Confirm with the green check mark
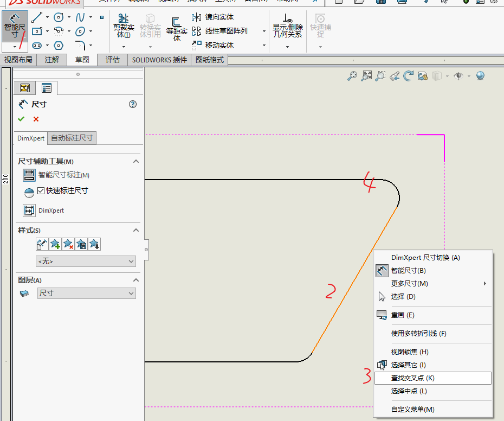 (x=21, y=118)
